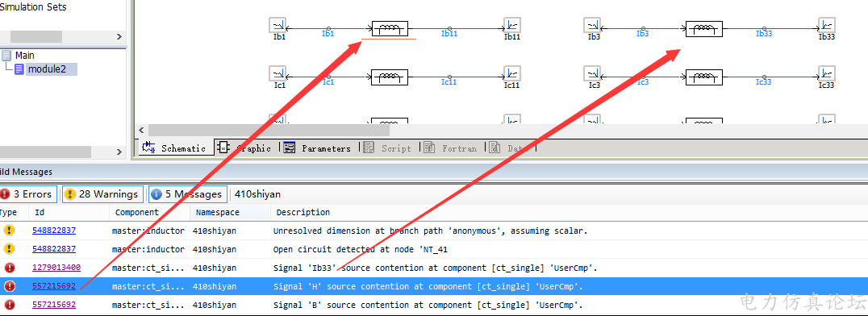The image size is (868, 316).
Task: Select Main in the project tree
Action: pos(25,56)
